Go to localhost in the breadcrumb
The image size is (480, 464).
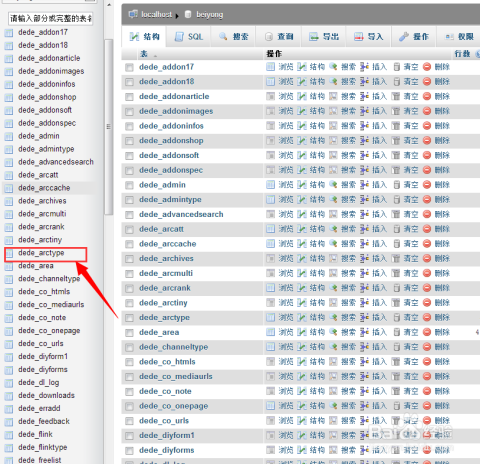(156, 14)
